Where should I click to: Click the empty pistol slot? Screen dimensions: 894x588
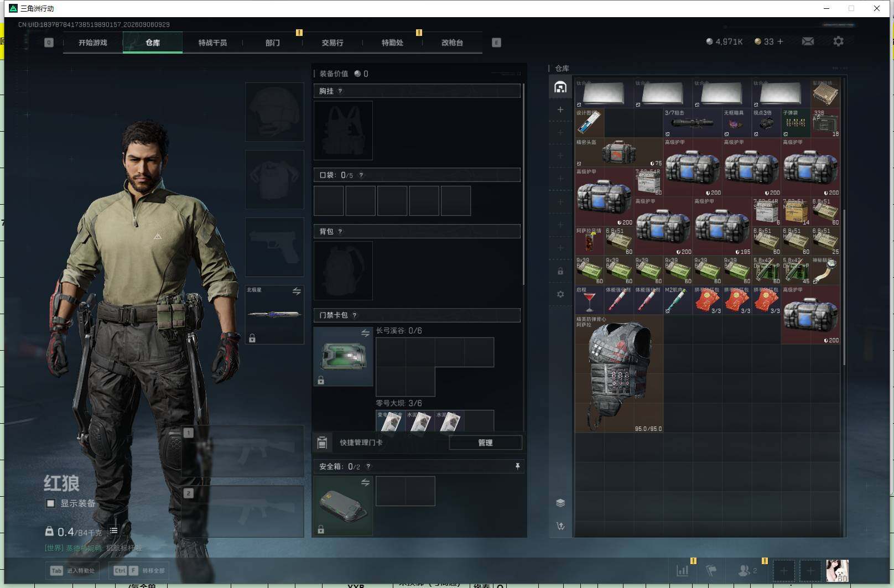[x=274, y=247]
